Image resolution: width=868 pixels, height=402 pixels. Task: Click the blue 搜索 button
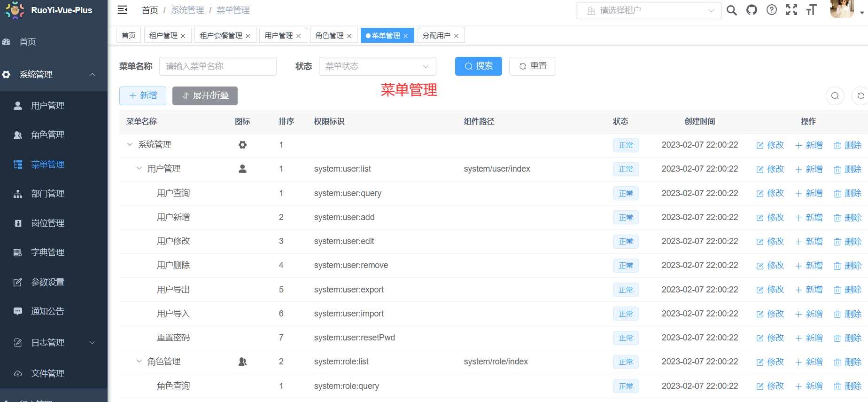point(479,66)
